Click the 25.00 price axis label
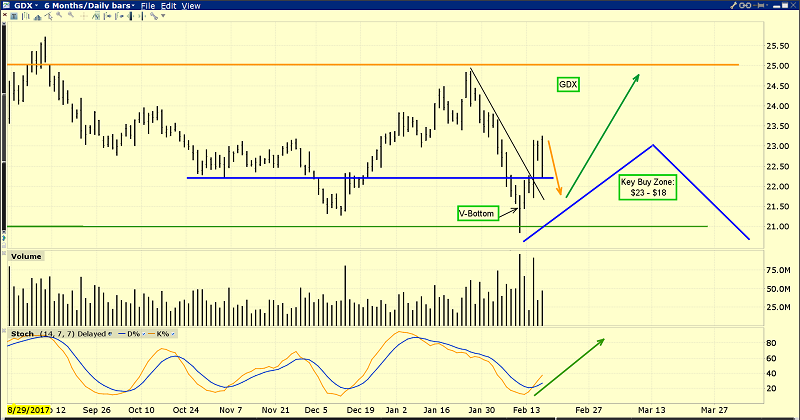 coord(778,66)
